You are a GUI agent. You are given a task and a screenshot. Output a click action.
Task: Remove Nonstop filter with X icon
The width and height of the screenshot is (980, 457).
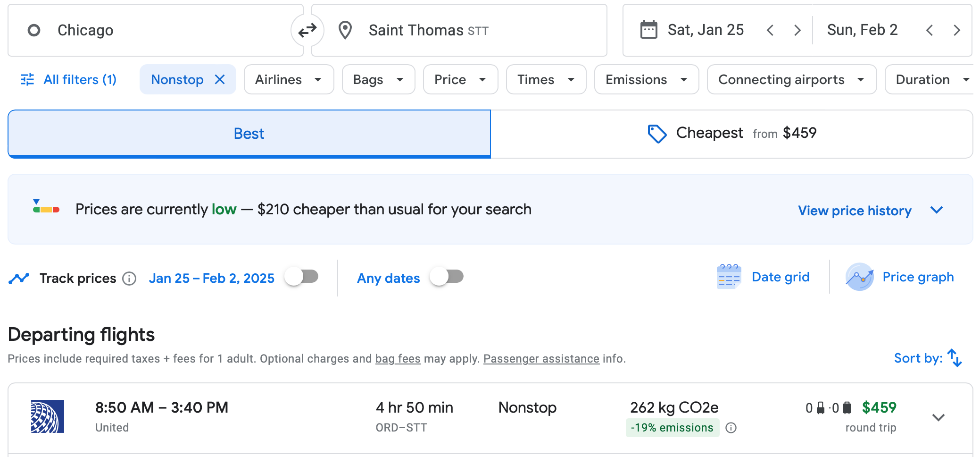click(220, 79)
